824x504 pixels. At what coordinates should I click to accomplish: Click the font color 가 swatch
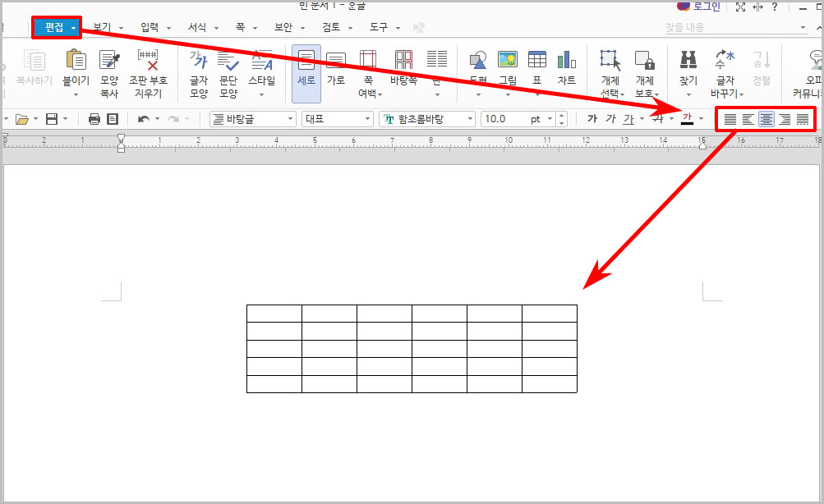pyautogui.click(x=687, y=119)
